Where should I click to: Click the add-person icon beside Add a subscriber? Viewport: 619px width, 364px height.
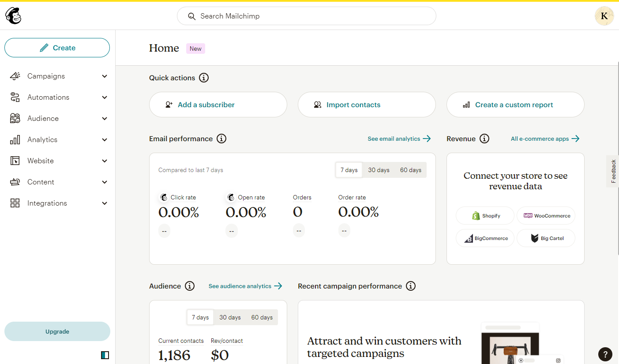[169, 105]
